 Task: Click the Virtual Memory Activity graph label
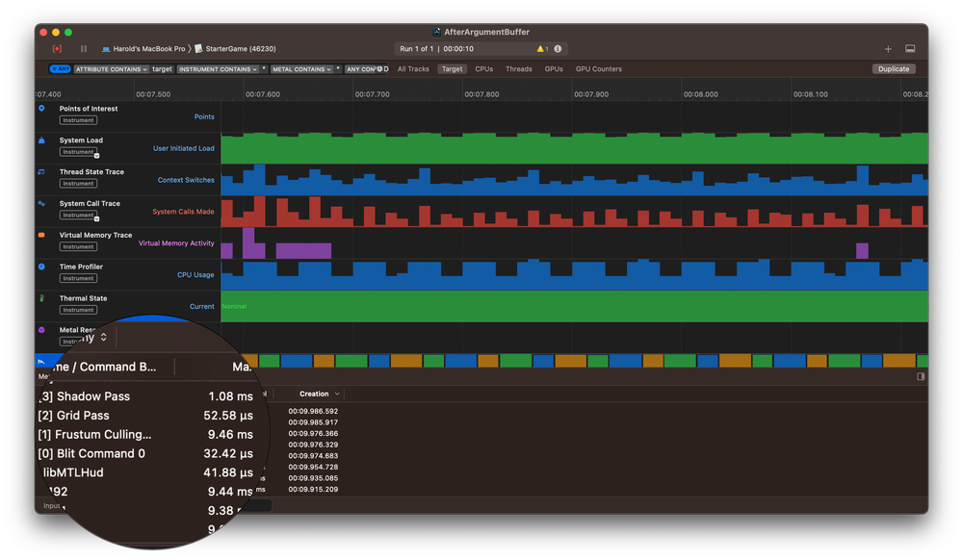(x=176, y=242)
